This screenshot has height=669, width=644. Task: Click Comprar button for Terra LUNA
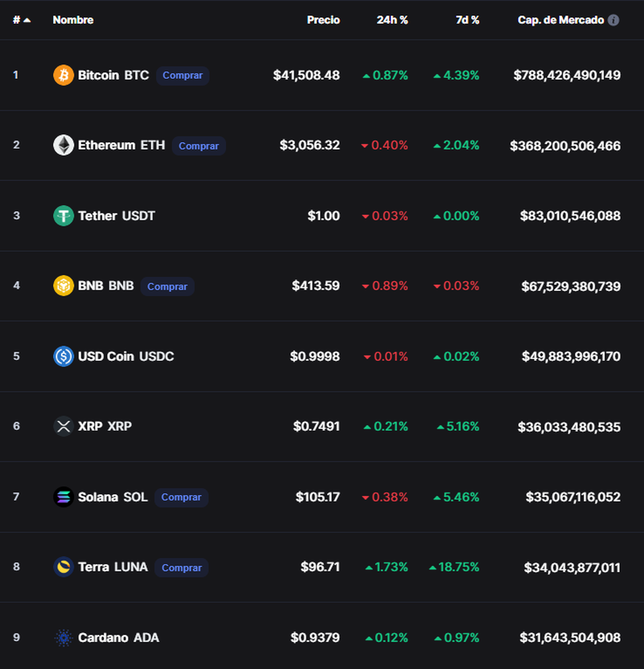(181, 568)
